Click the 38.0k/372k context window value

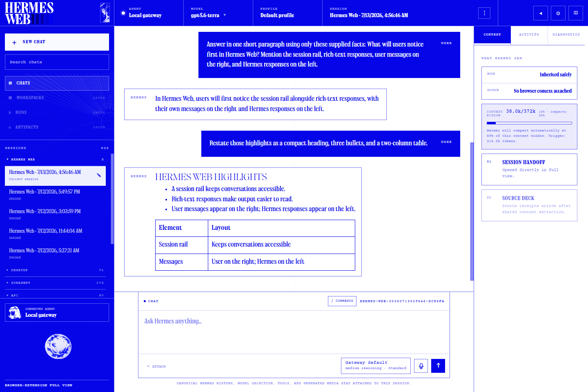pyautogui.click(x=521, y=111)
